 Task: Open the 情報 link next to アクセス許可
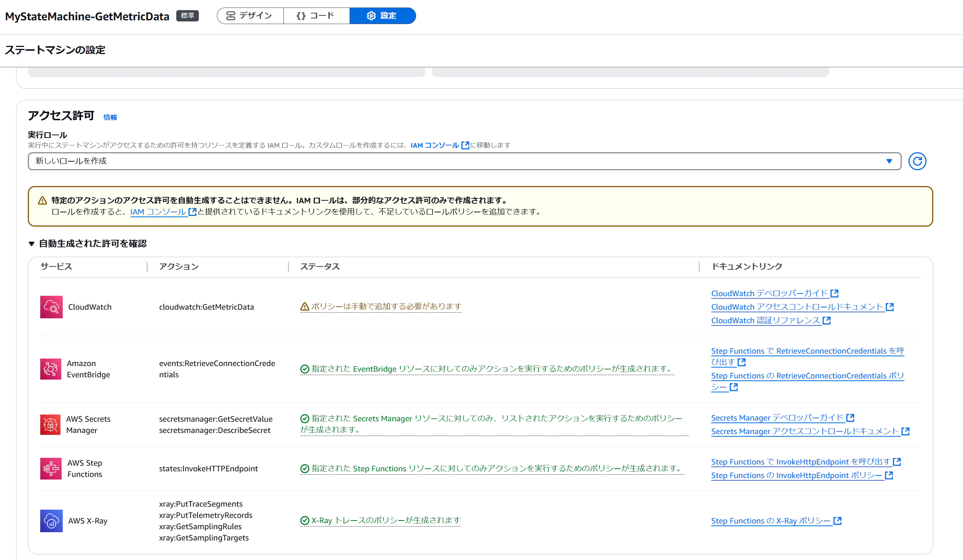click(x=111, y=117)
